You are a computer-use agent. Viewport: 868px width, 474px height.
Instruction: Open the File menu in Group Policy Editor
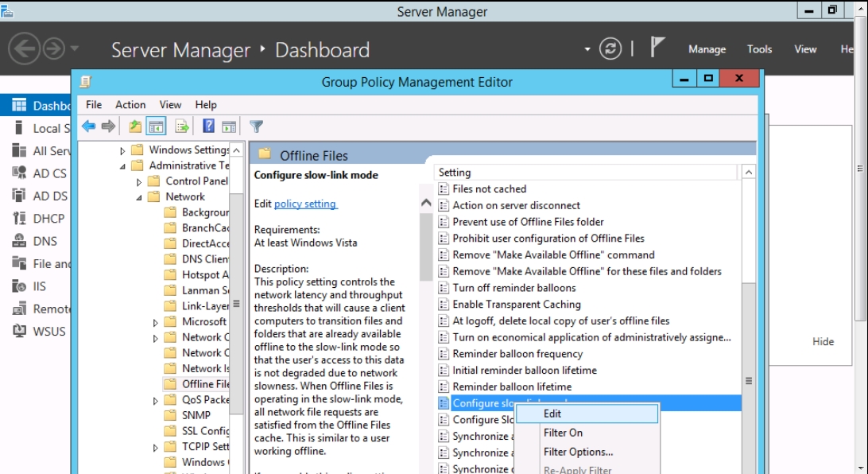coord(94,105)
